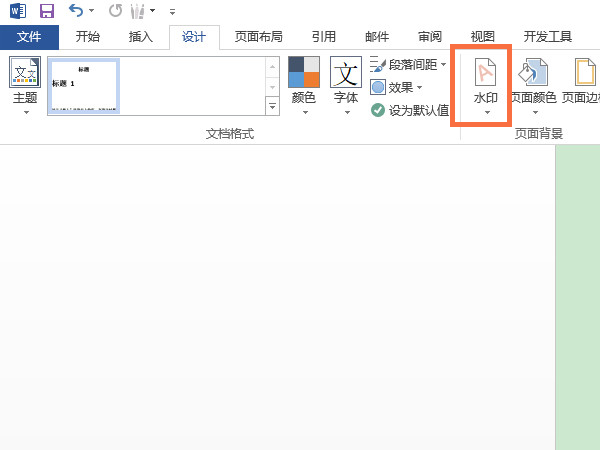
Task: Switch to the 开发工具 tab
Action: (x=547, y=37)
